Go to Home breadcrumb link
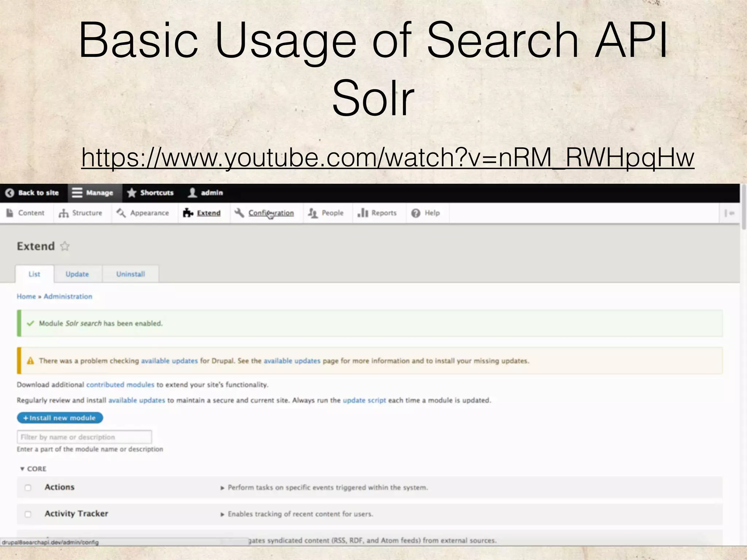 (x=26, y=296)
